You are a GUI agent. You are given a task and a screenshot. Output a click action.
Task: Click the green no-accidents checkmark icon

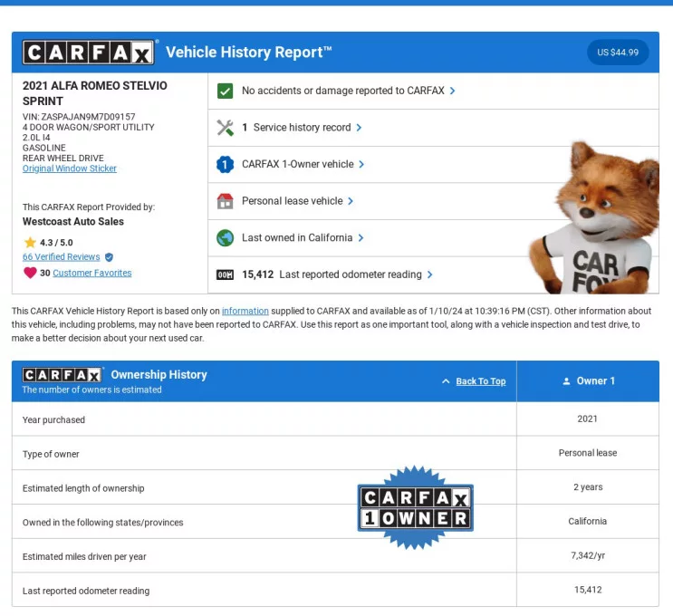pyautogui.click(x=226, y=91)
